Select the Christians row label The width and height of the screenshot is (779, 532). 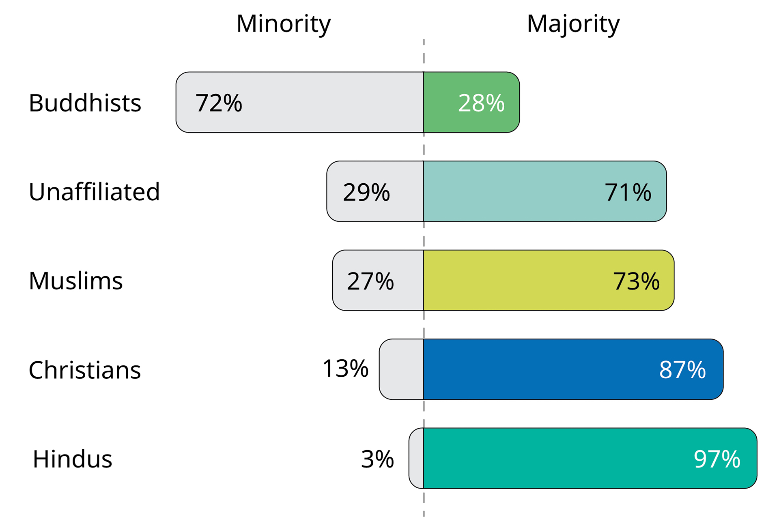click(x=85, y=370)
